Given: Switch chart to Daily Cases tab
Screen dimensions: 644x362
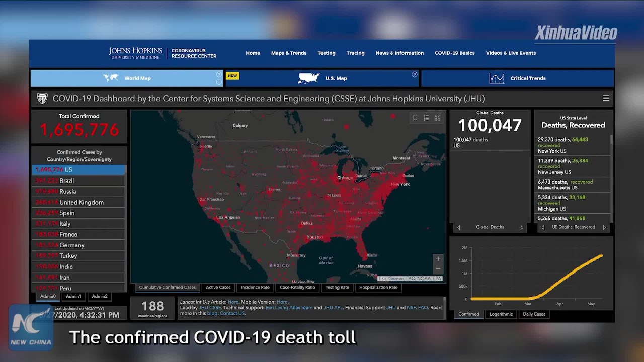Looking at the screenshot, I should click(534, 314).
